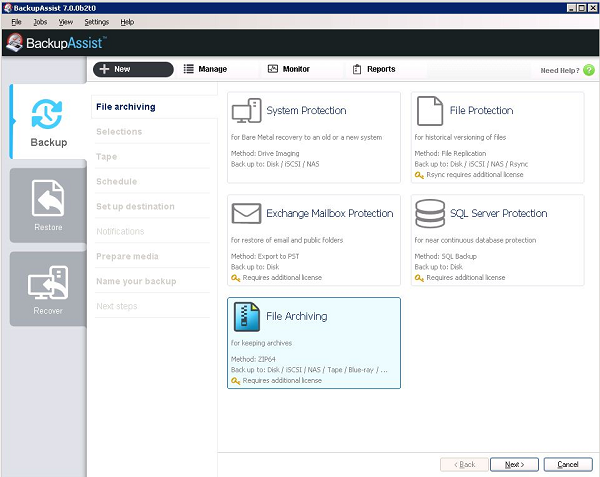
Task: Select the Schedule wizard step
Action: point(152,181)
